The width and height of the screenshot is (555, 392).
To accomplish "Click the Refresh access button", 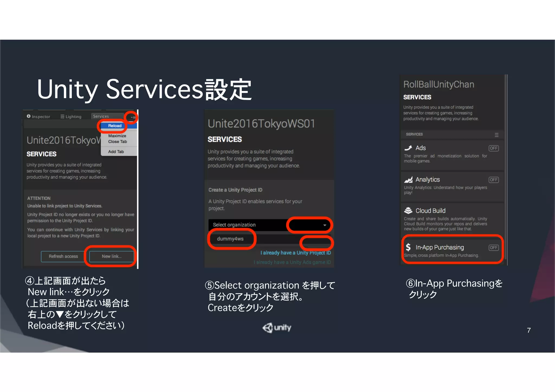I will pos(63,256).
